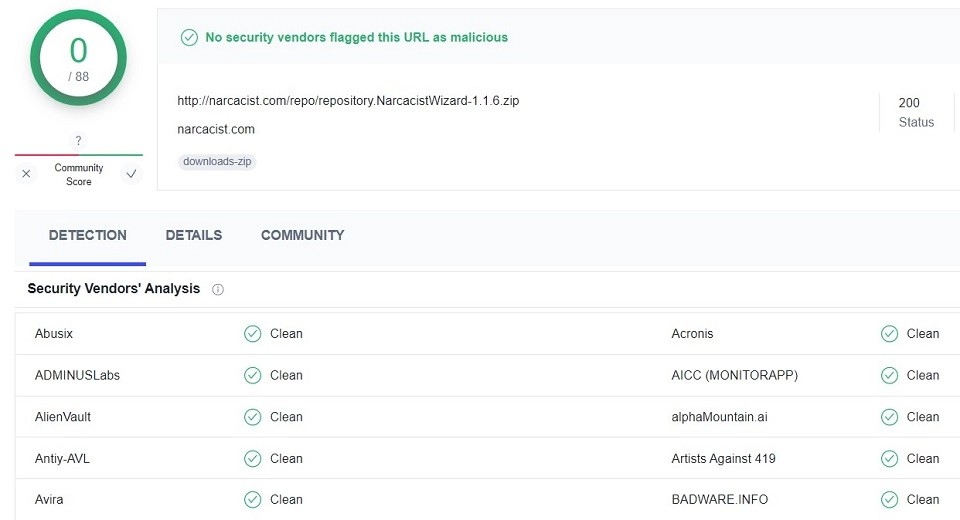Select the alphaMountain.ai vendor name
The width and height of the screenshot is (960, 520).
(x=719, y=417)
